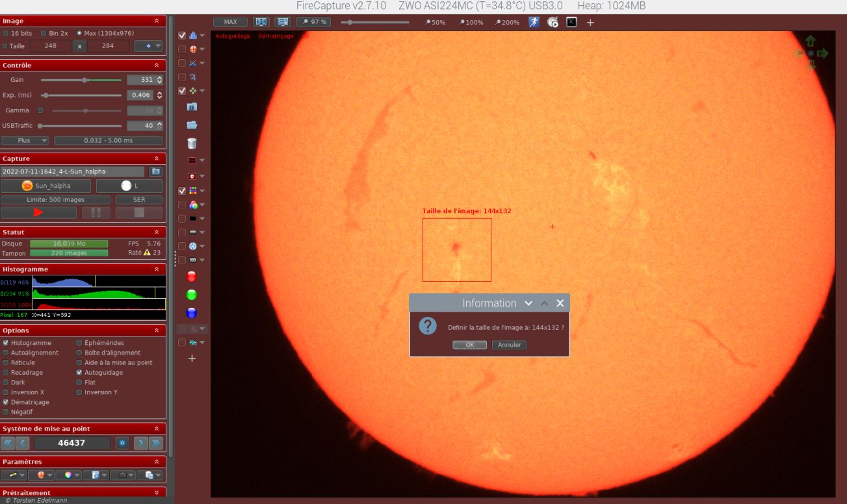Click the L filter button

pyautogui.click(x=130, y=186)
